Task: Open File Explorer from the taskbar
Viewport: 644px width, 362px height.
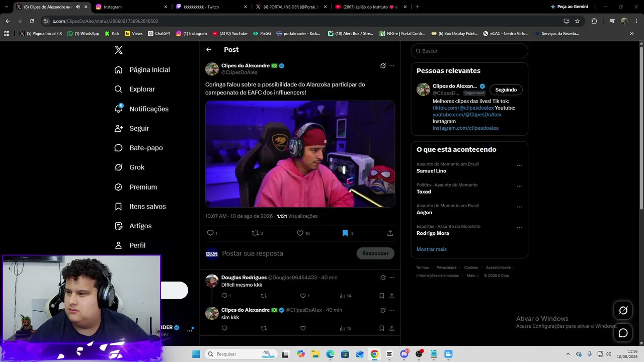Action: tap(315, 354)
